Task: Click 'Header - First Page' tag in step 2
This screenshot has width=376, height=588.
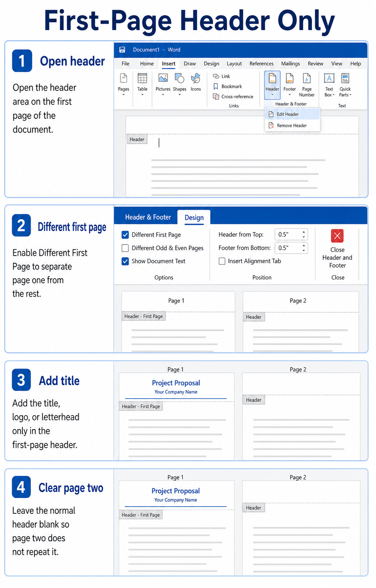Action: pyautogui.click(x=144, y=316)
